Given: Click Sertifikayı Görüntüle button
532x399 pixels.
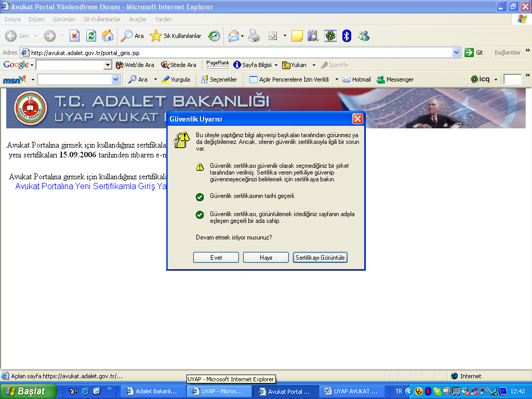Looking at the screenshot, I should coord(320,258).
